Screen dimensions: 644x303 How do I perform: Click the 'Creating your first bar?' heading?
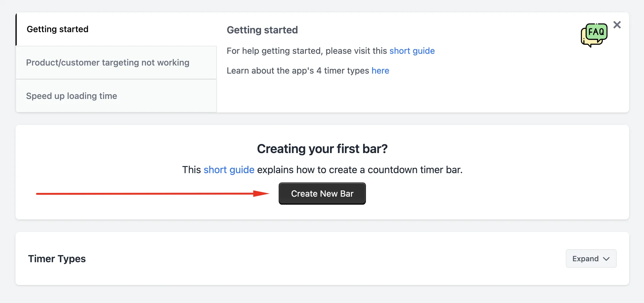[322, 149]
